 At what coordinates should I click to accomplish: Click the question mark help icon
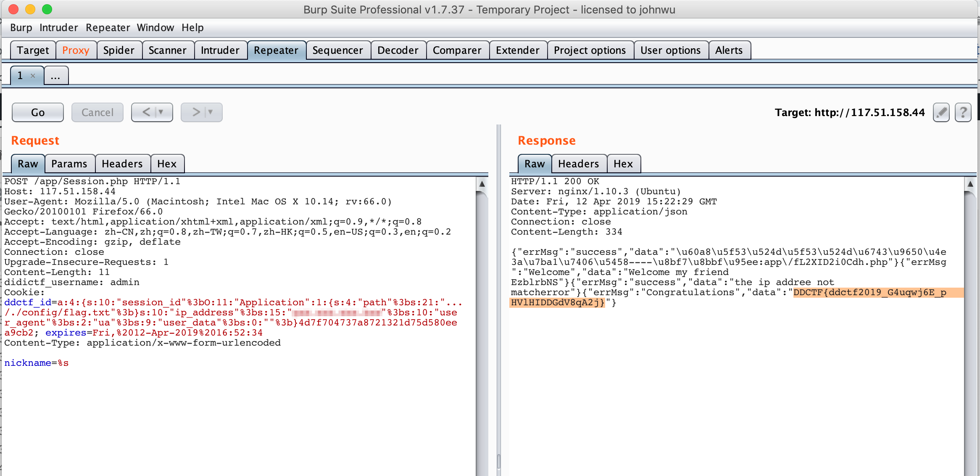point(963,112)
